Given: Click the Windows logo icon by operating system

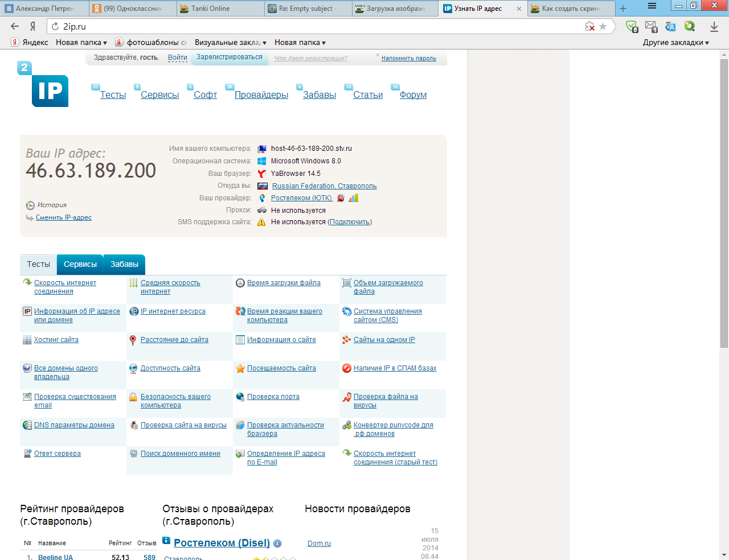Looking at the screenshot, I should coord(262,161).
